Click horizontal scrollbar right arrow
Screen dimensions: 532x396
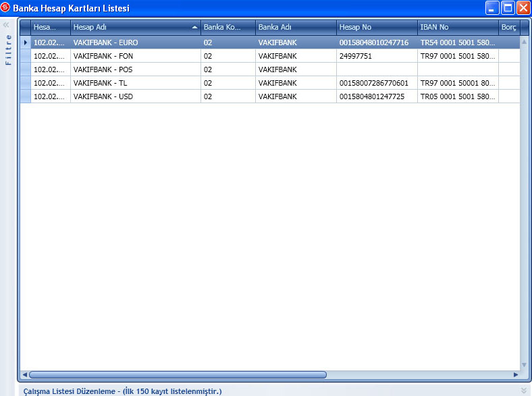coord(516,374)
